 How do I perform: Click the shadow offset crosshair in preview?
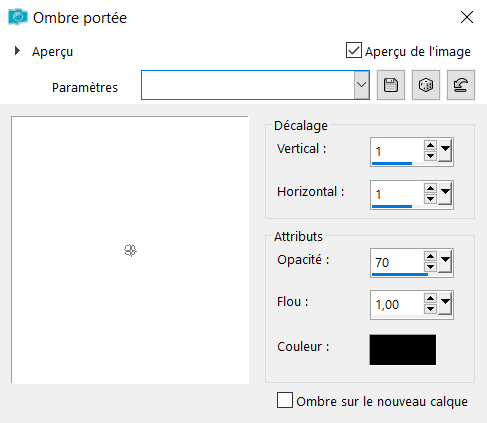[130, 250]
